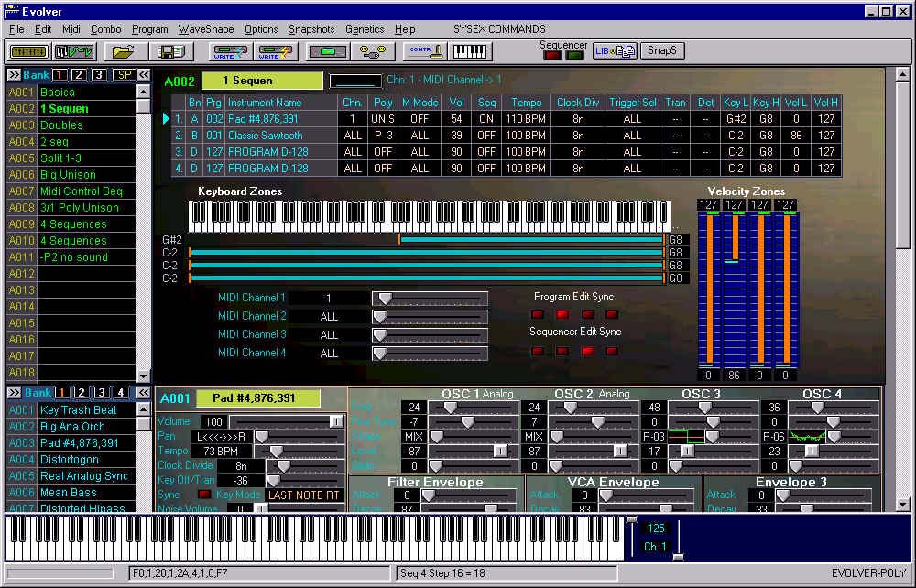Select combo A006 Big Unison
This screenshot has width=916, height=588.
pyautogui.click(x=71, y=175)
